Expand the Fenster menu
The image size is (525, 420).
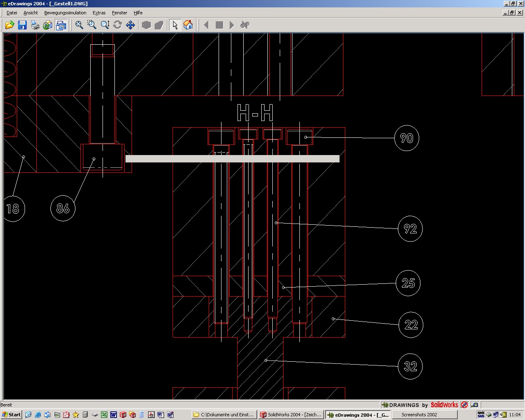[x=119, y=13]
